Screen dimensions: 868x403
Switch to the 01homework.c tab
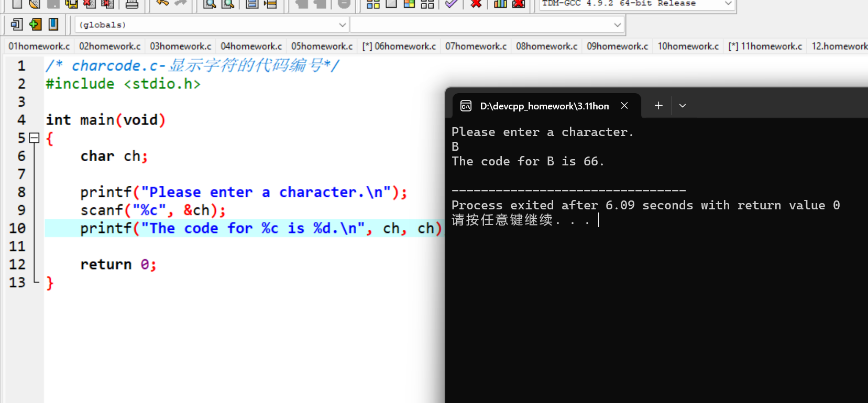point(39,46)
